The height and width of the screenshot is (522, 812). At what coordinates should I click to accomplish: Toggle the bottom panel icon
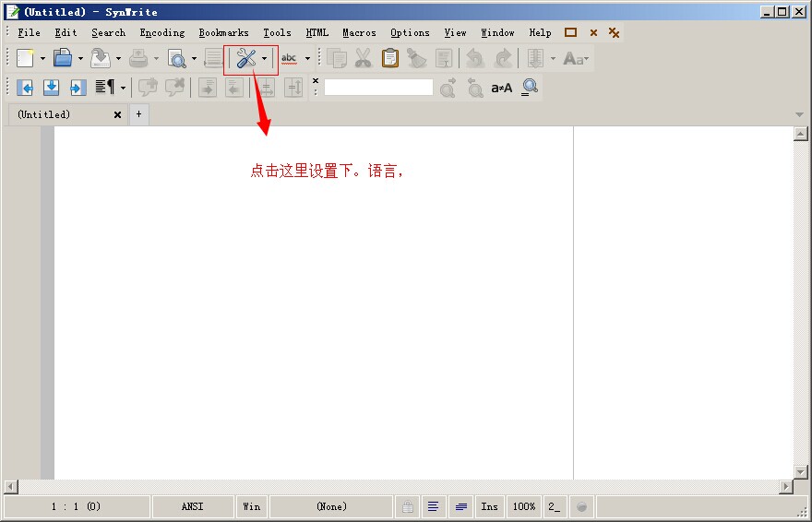click(x=52, y=88)
